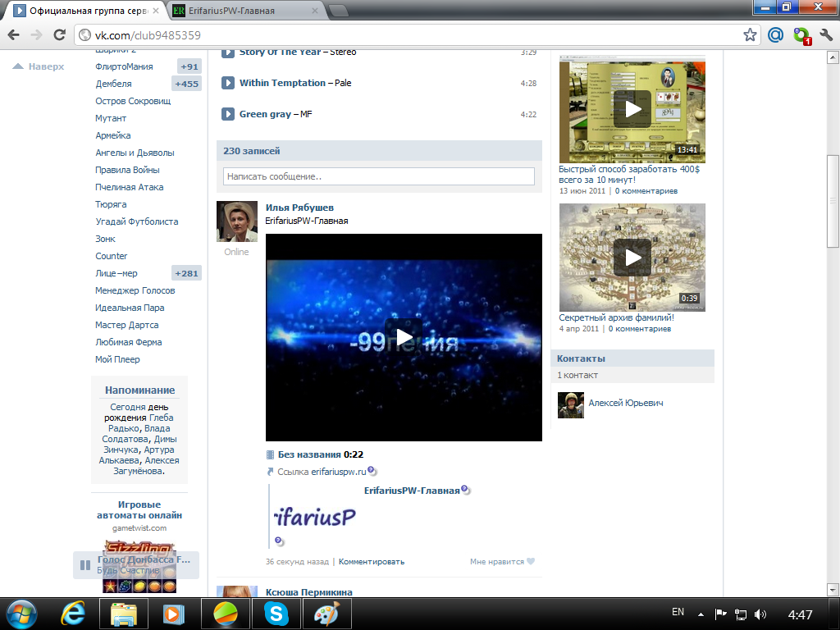
Task: Play the Секретный архив фамилий video thumbnail
Action: click(632, 258)
